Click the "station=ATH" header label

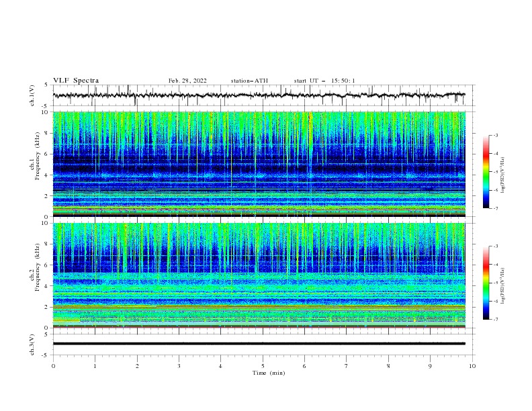(x=249, y=81)
